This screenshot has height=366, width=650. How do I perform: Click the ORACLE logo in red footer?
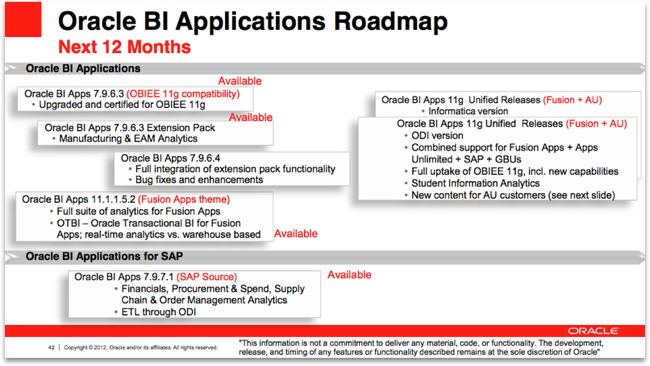tap(593, 331)
